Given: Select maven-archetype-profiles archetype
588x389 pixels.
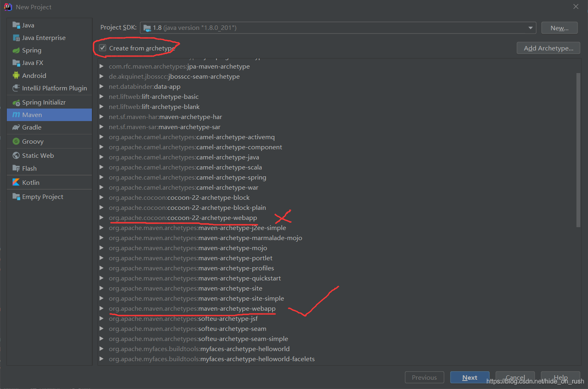Looking at the screenshot, I should point(191,268).
